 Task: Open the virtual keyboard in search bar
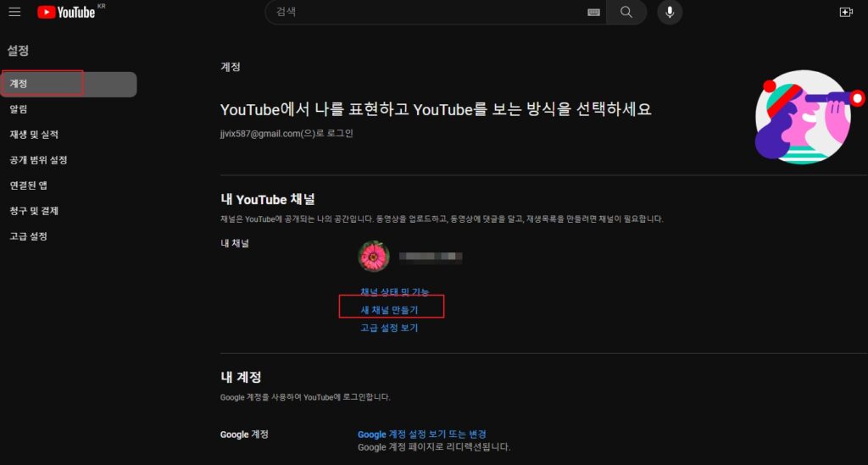pos(593,12)
